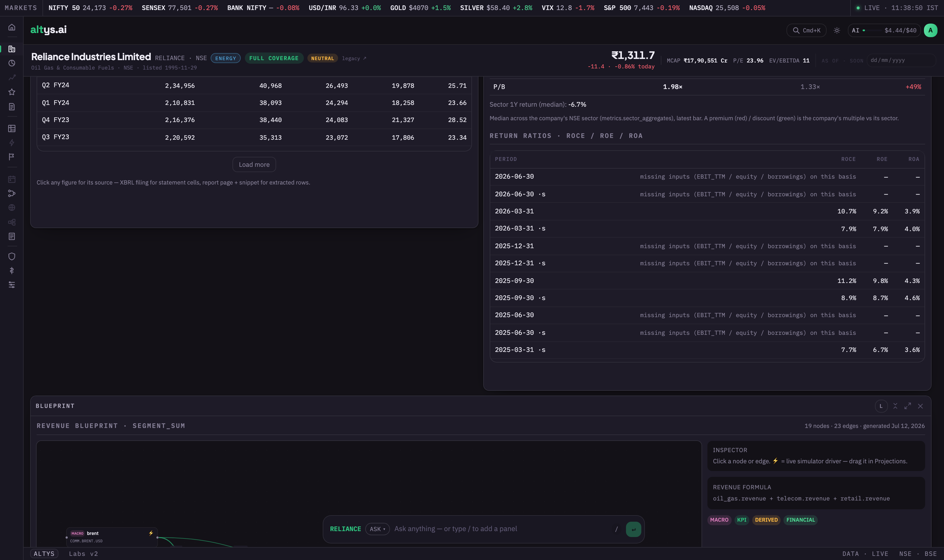Click the revenue formula text

801,498
